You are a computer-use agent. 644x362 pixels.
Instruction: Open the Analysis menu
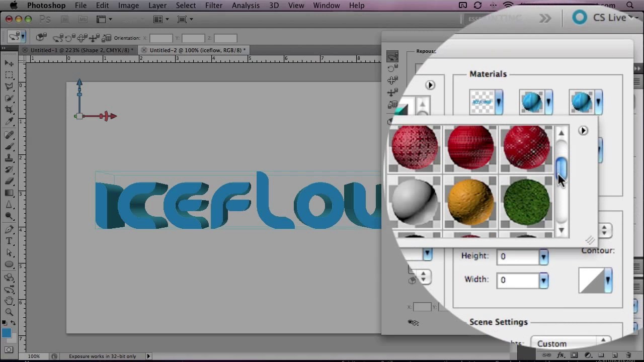pyautogui.click(x=246, y=6)
